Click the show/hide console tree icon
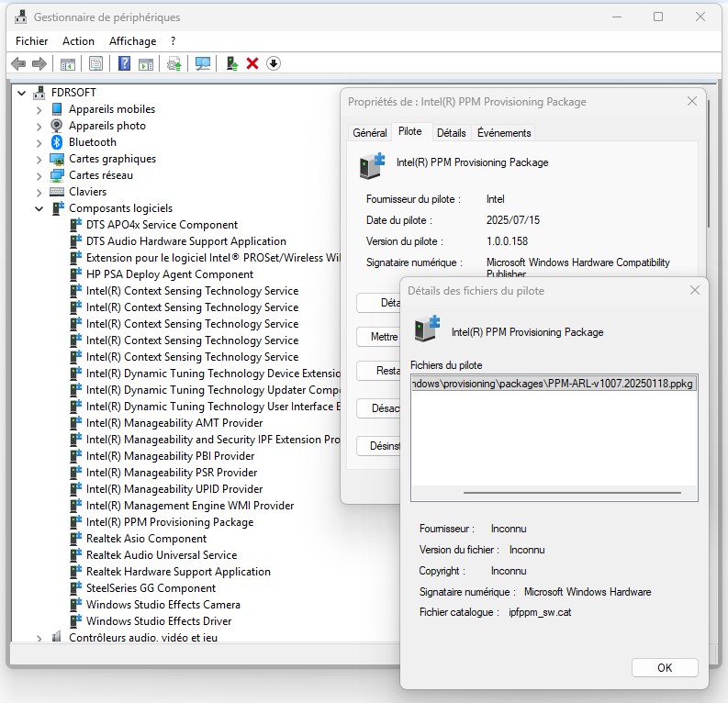Screen dimensions: 728x703 (67, 63)
